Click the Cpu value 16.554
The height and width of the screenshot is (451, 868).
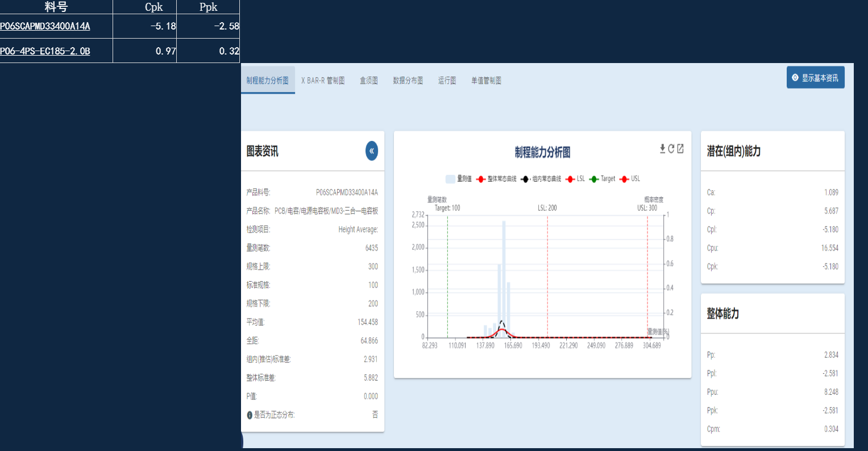point(830,248)
